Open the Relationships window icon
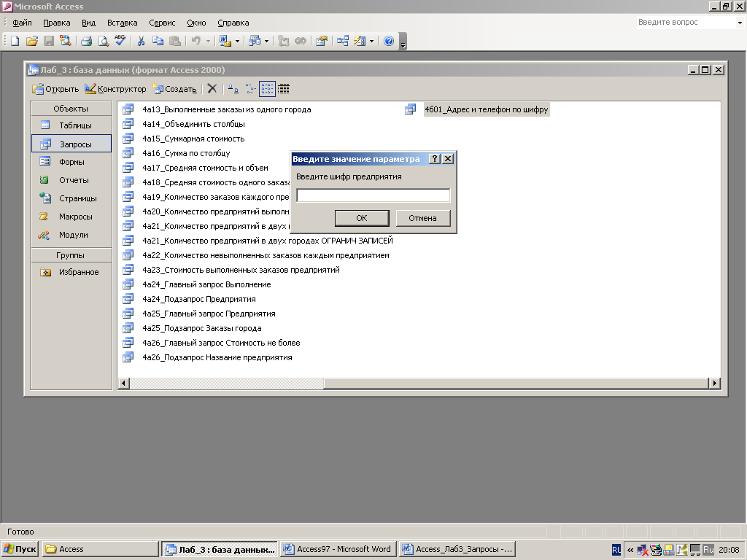 coord(343,41)
